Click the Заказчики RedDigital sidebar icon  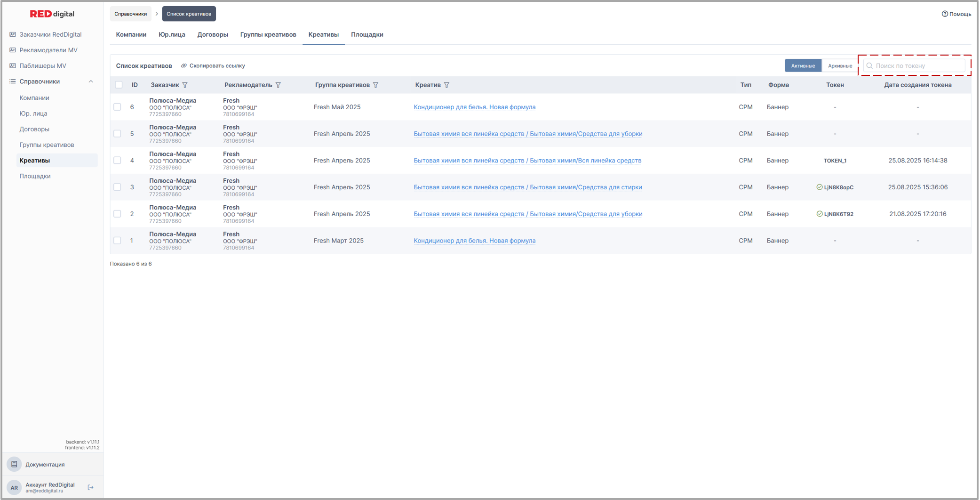[x=13, y=34]
